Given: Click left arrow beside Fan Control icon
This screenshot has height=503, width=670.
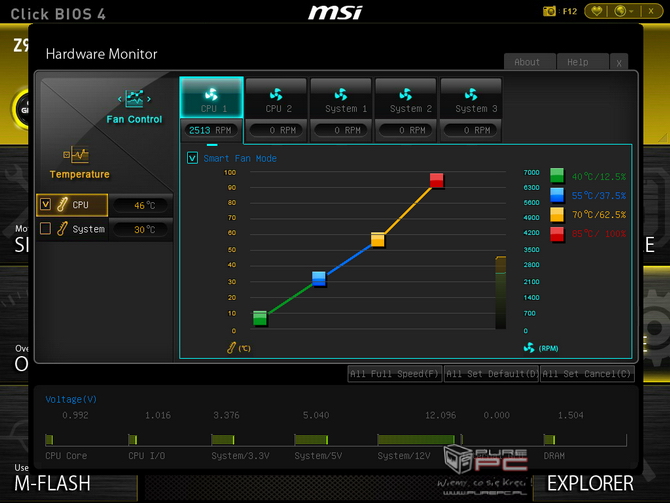Looking at the screenshot, I should point(120,99).
